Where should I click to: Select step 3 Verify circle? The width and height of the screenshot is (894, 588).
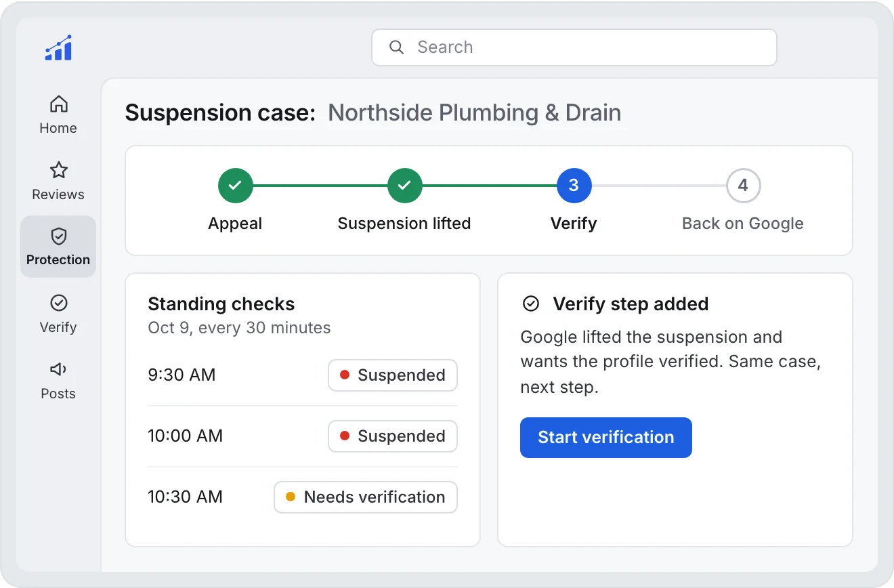point(574,186)
